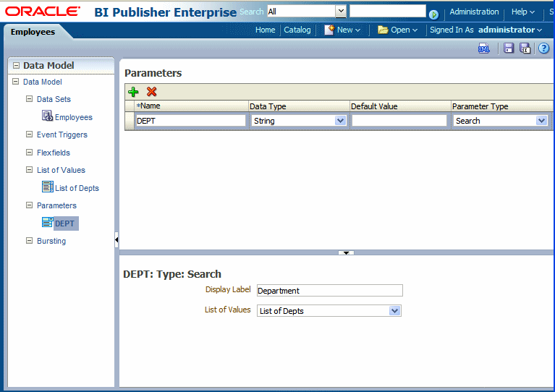Click the XML view data icon
555x392 pixels.
point(484,48)
